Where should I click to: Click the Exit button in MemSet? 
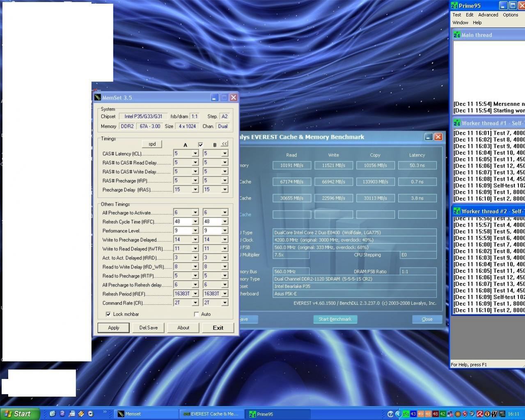[x=218, y=328]
